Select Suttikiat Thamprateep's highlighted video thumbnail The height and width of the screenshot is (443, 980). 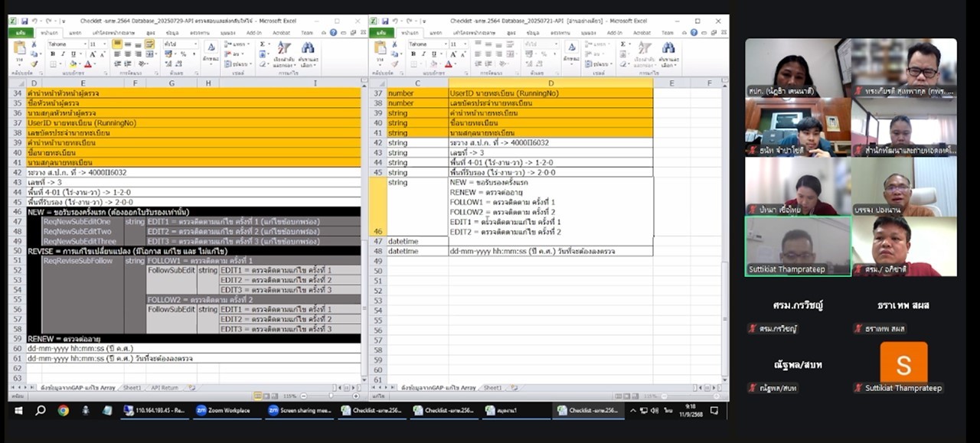[x=797, y=246]
